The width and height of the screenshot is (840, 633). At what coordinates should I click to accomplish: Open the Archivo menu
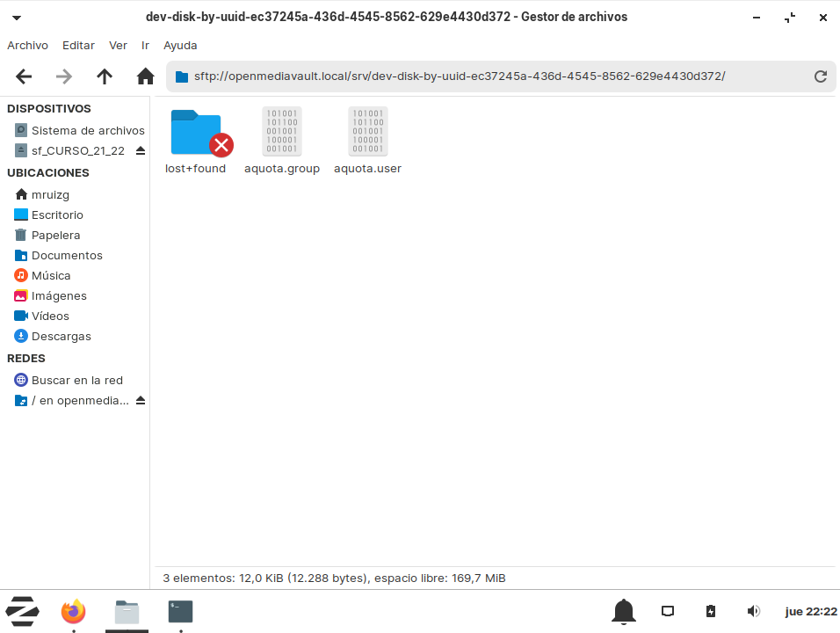coord(27,45)
